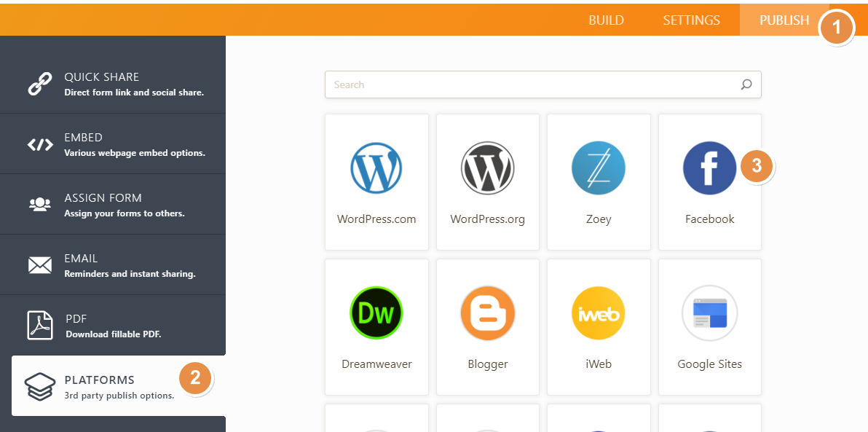Open the SETTINGS tab
The image size is (868, 432).
(691, 20)
